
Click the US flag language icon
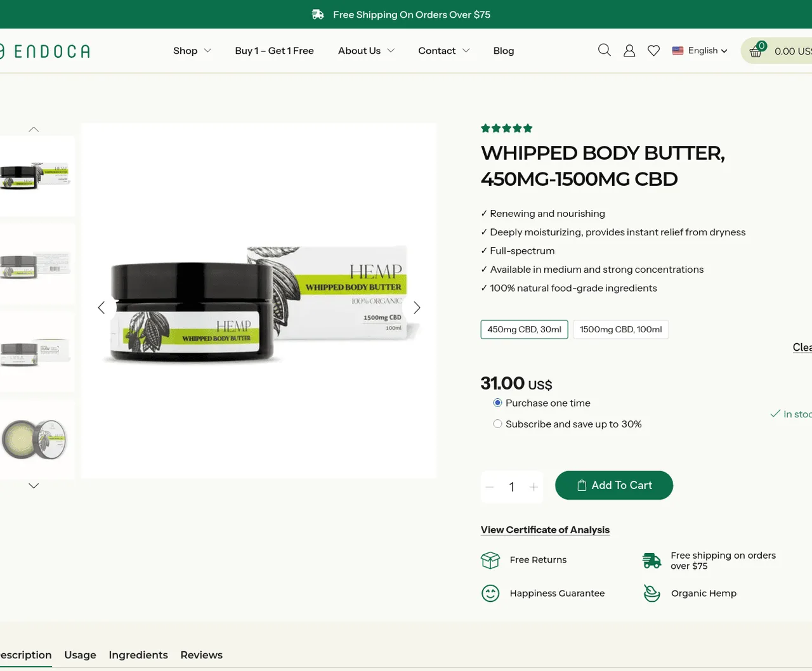point(678,51)
